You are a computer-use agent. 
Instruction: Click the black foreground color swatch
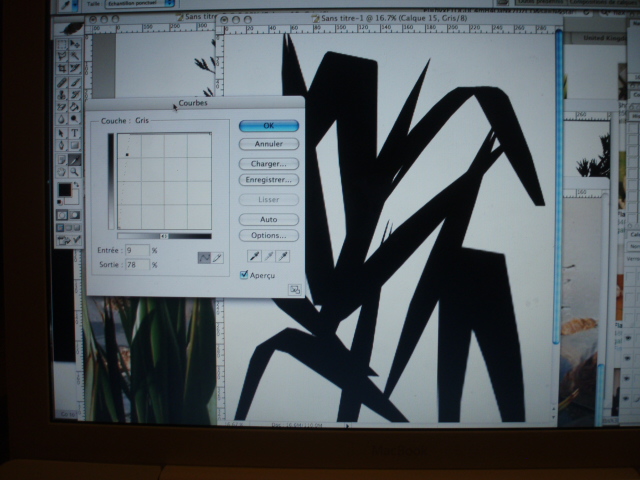pyautogui.click(x=64, y=190)
